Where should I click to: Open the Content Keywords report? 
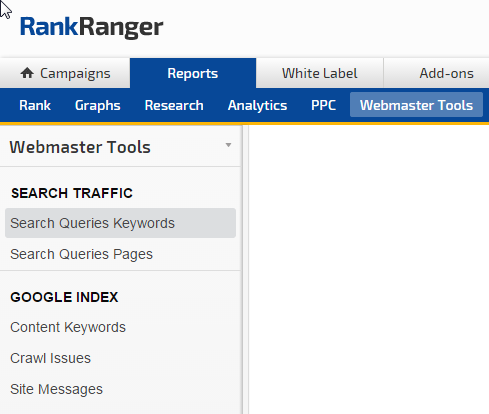68,327
